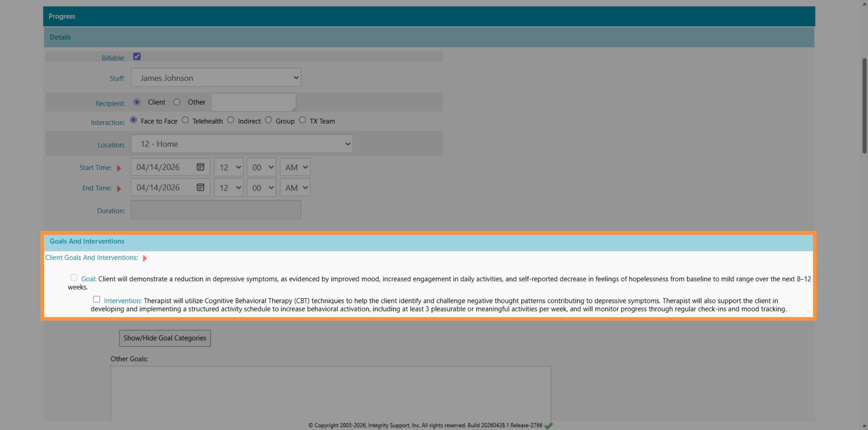Click the green checkmark icon in the footer
The image size is (868, 430).
pos(549,426)
